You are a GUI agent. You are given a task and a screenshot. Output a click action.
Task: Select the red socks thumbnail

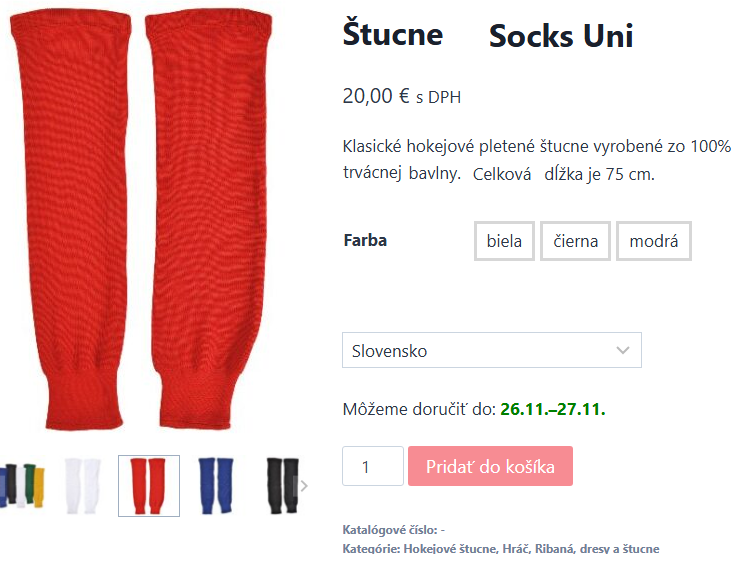pos(149,486)
